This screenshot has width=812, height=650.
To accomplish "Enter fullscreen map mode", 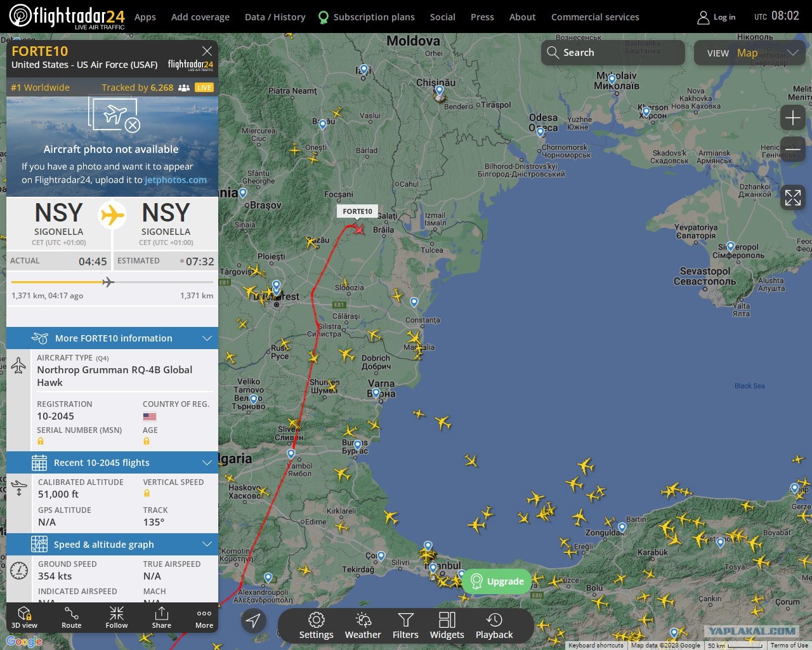I will click(x=793, y=197).
